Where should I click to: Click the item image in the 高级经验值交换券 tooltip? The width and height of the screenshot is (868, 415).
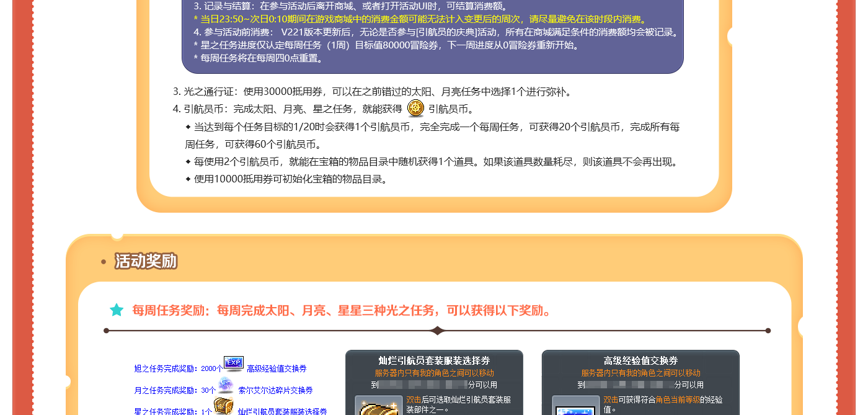[x=575, y=406]
